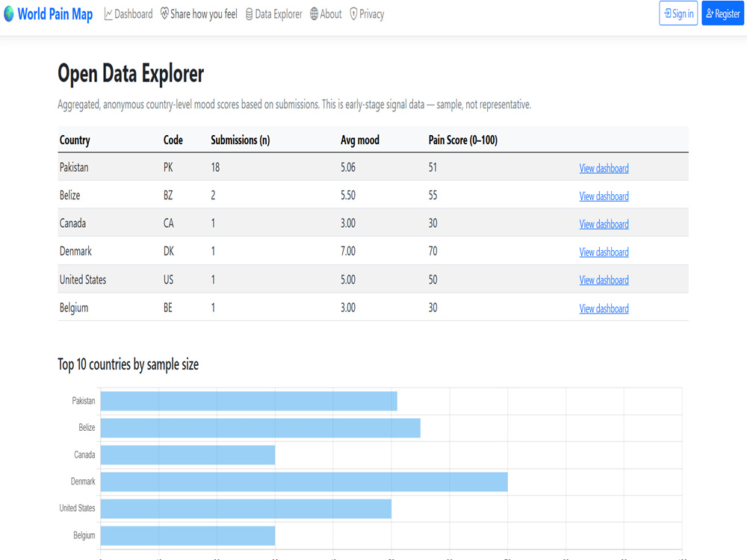Click the database icon beside Data Explorer

point(249,14)
